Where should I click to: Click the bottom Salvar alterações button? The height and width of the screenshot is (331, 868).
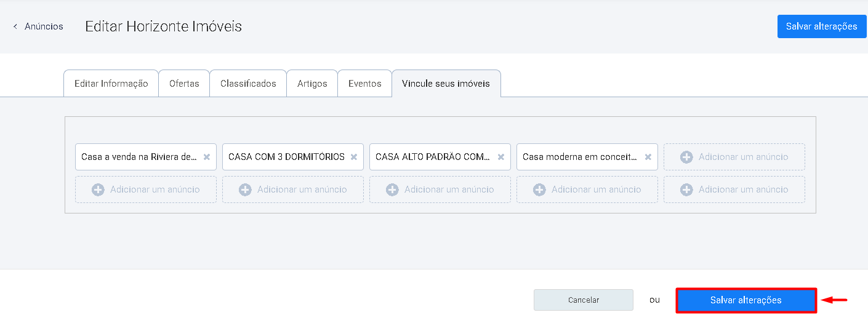coord(746,300)
